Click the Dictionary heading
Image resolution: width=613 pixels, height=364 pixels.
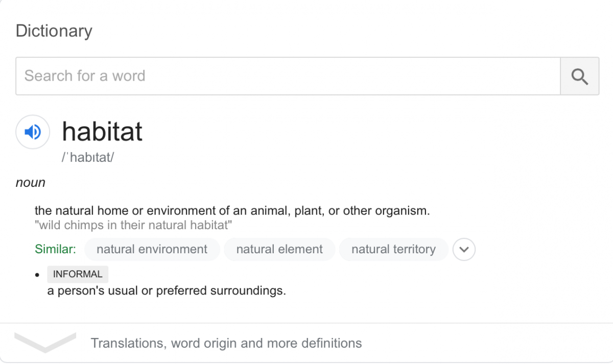tap(54, 31)
